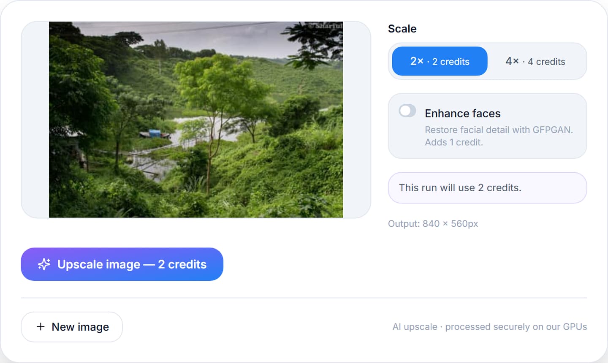Click the plus icon beside New image
The image size is (608, 364).
41,326
